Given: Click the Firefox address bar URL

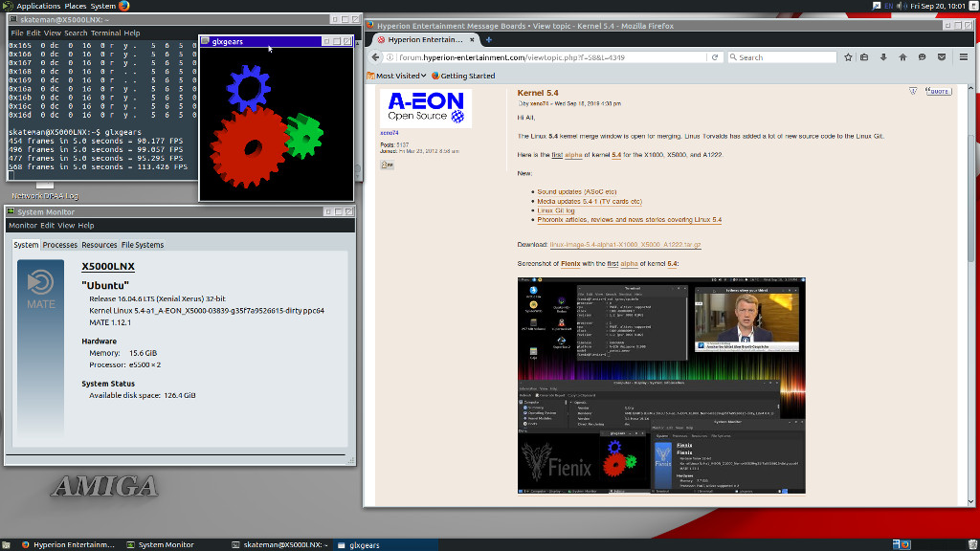Looking at the screenshot, I should (511, 56).
